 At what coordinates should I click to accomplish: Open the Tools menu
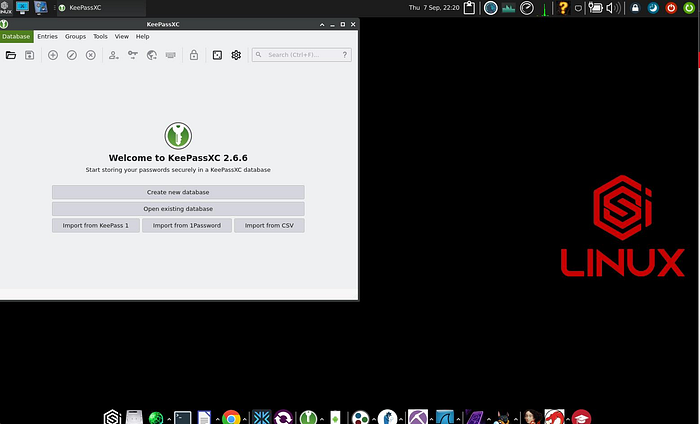tap(100, 37)
